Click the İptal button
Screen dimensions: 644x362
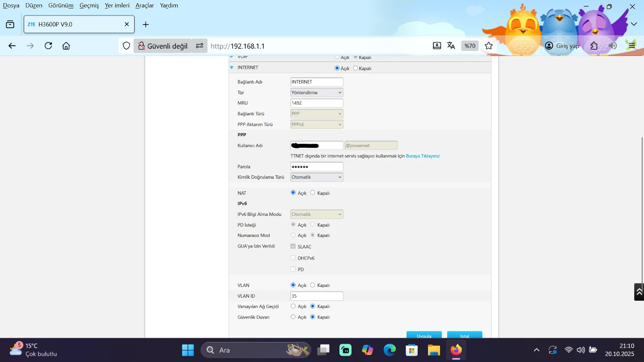coord(465,335)
